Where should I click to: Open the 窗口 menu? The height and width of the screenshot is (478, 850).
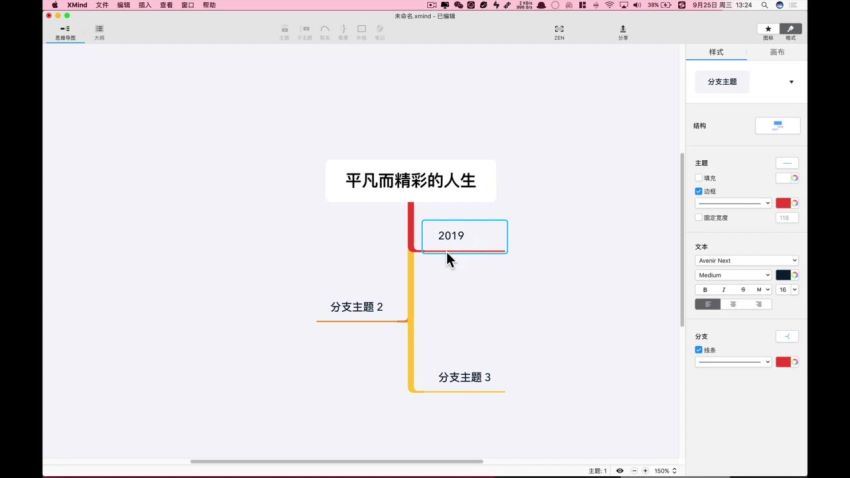pyautogui.click(x=188, y=5)
